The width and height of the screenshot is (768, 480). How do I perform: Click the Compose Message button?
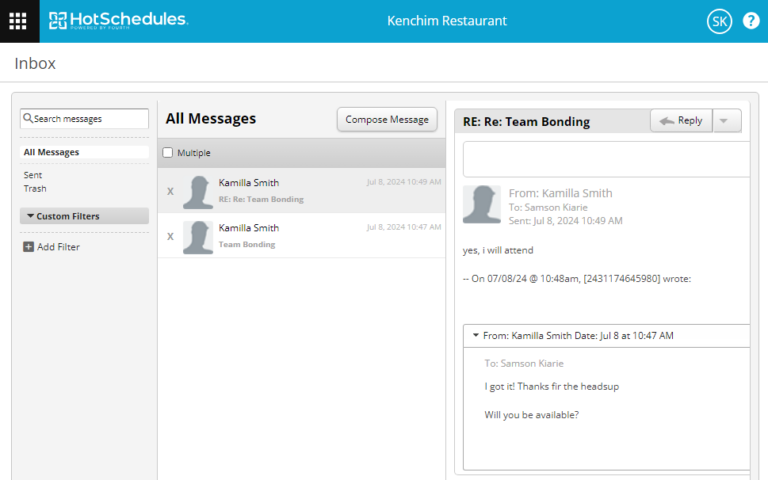point(387,120)
